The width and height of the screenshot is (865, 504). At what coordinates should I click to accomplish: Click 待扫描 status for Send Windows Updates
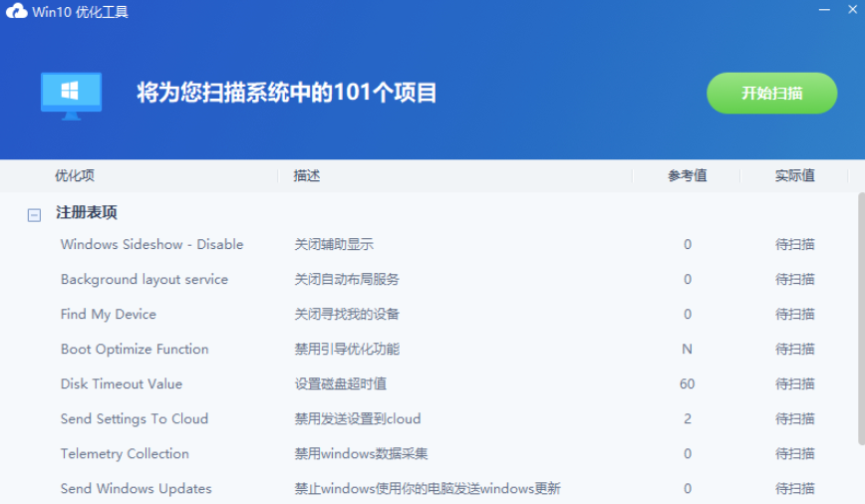pyautogui.click(x=795, y=488)
